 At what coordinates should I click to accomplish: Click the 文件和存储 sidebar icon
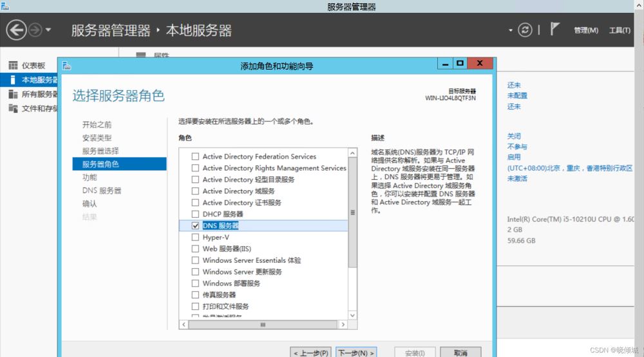(13, 108)
